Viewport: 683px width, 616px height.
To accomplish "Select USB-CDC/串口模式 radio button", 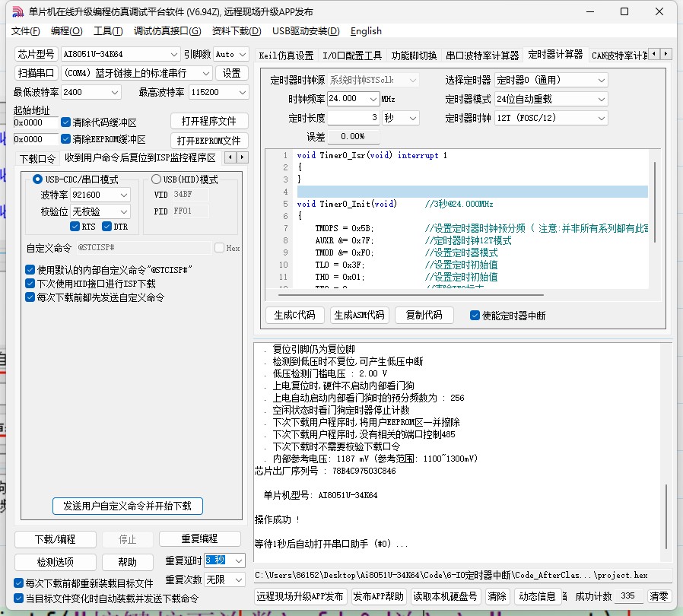I will 37,179.
